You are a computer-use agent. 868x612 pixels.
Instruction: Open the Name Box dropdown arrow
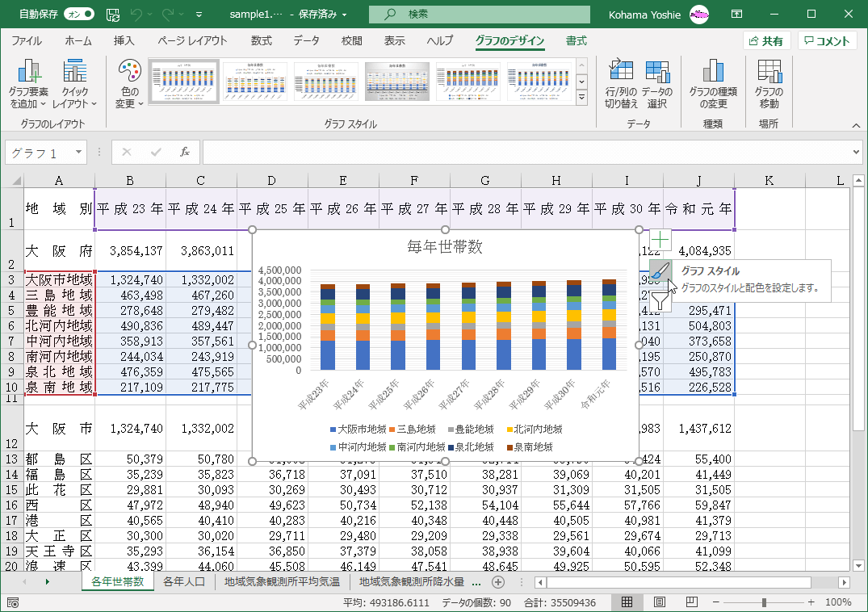(x=79, y=152)
